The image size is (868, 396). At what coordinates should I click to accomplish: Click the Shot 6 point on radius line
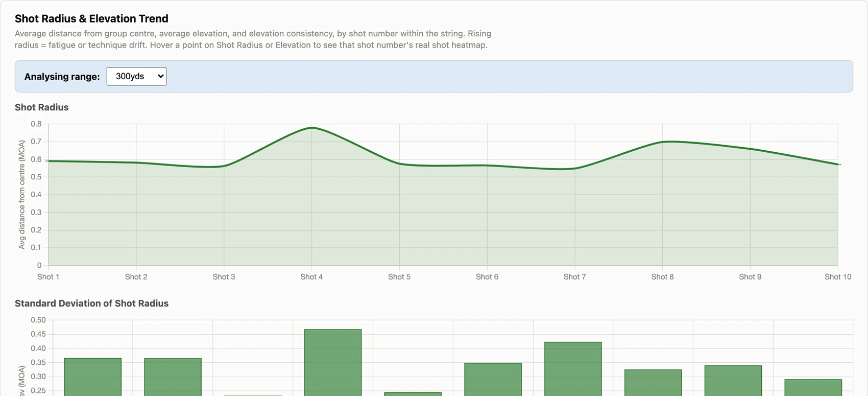(x=487, y=165)
